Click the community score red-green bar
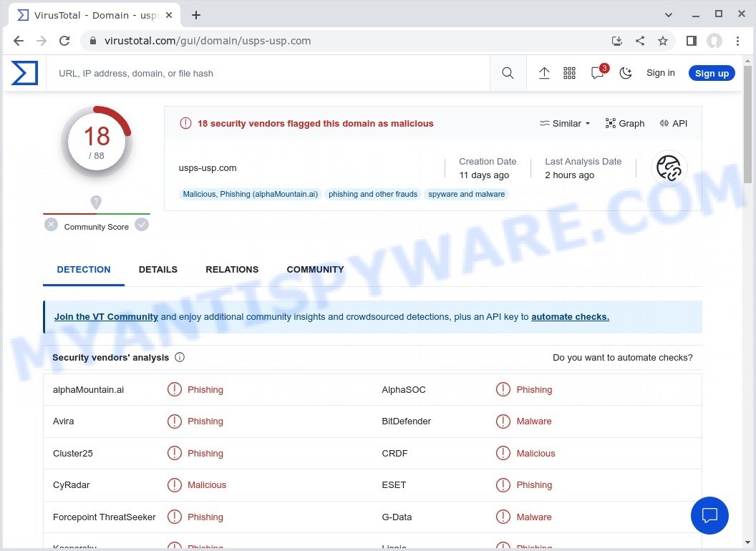The image size is (756, 551). coord(97,213)
